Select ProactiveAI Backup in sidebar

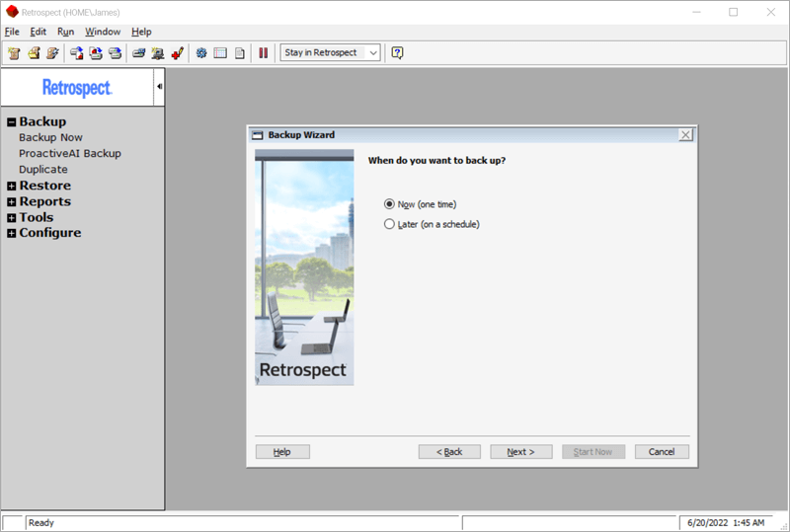(x=70, y=153)
